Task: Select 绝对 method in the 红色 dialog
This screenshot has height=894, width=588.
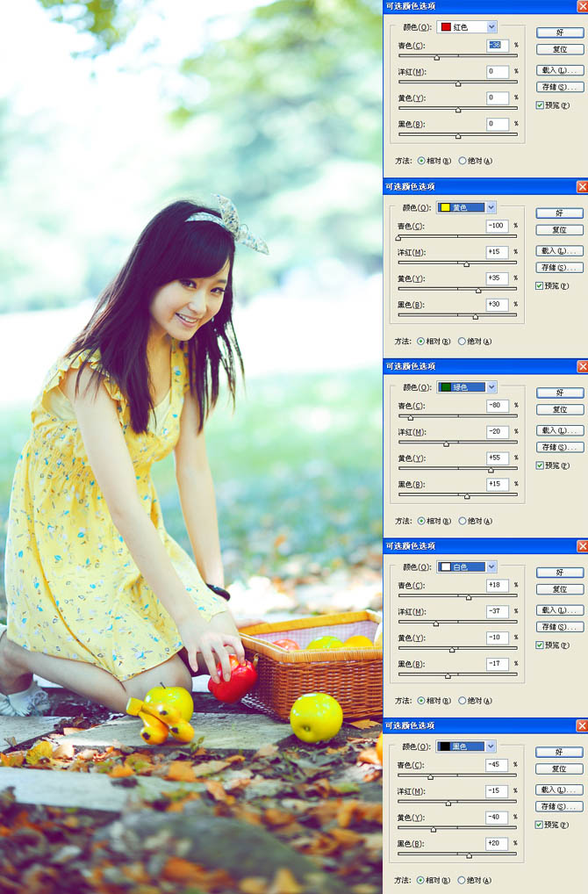Action: pos(463,161)
